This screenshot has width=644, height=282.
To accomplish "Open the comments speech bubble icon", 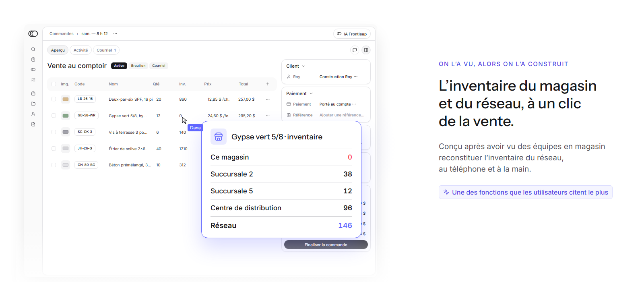I will point(355,50).
